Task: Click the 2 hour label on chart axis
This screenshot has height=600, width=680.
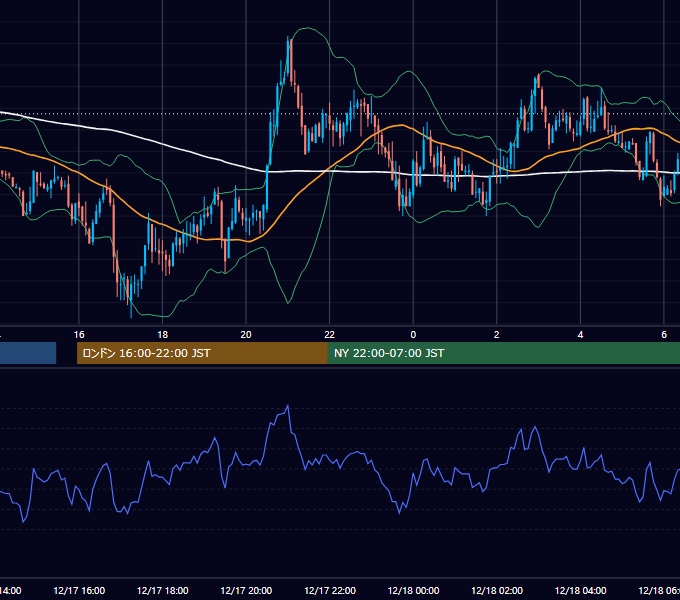Action: point(497,335)
